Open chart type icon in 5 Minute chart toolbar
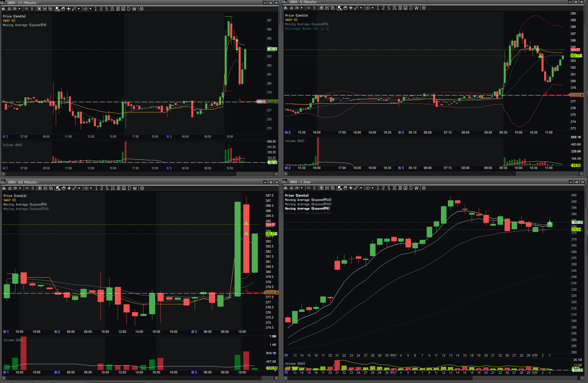Viewport: 588px width, 383px height. (286, 8)
